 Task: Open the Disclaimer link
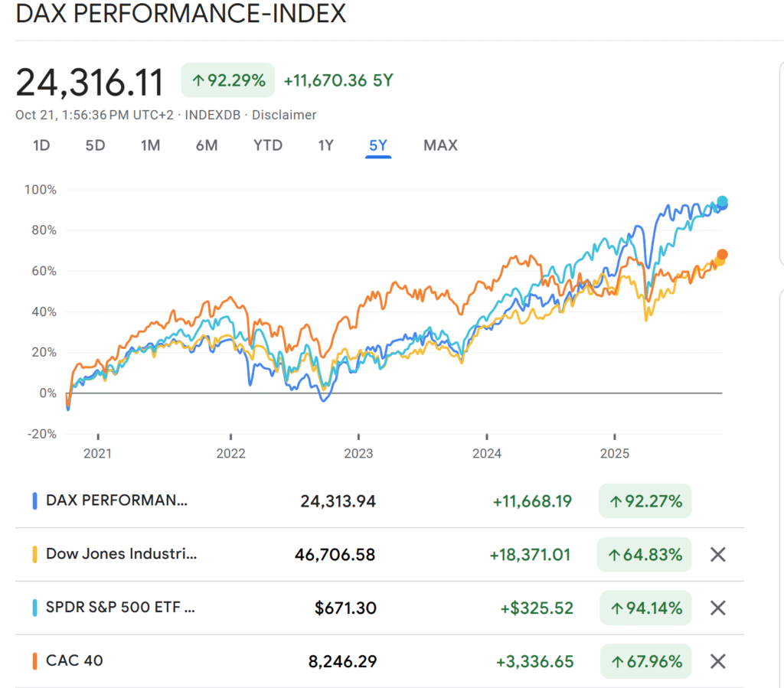pyautogui.click(x=284, y=115)
